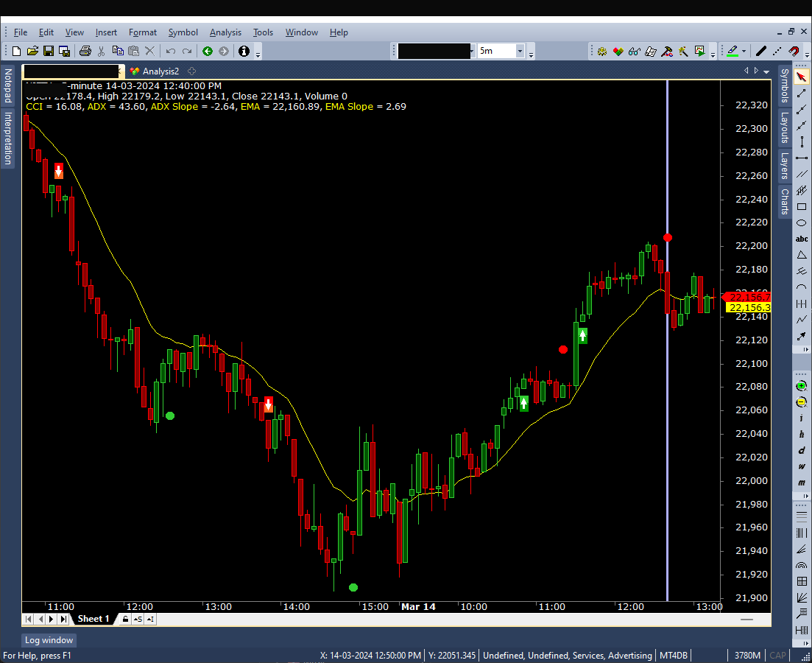Select the rectangle drawing tool
812x663 pixels.
801,207
